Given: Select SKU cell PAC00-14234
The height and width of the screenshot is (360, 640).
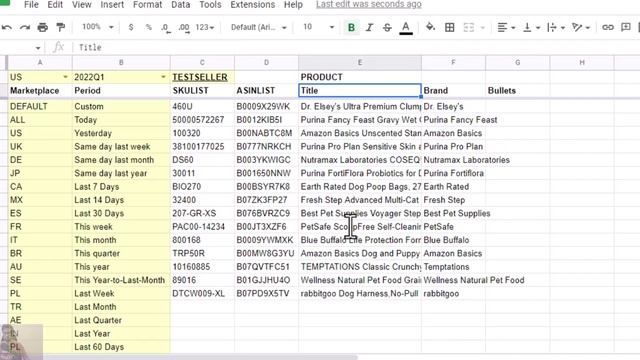Looking at the screenshot, I should click(x=202, y=227).
